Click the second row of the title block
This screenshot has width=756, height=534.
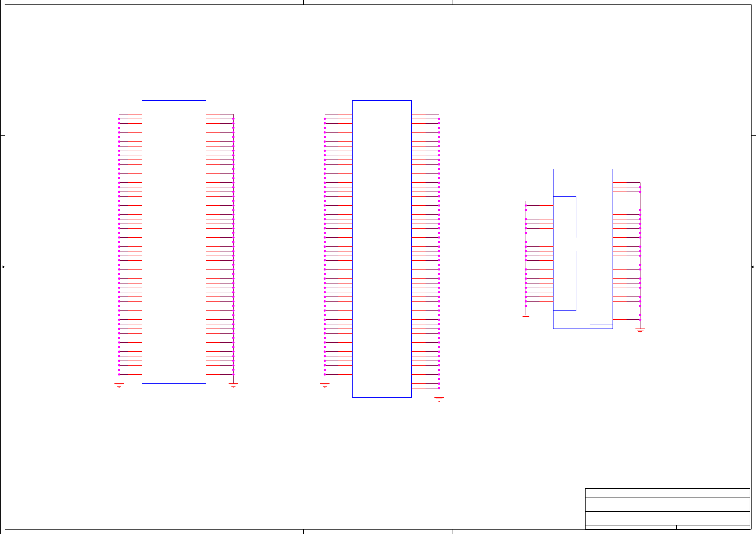click(667, 505)
